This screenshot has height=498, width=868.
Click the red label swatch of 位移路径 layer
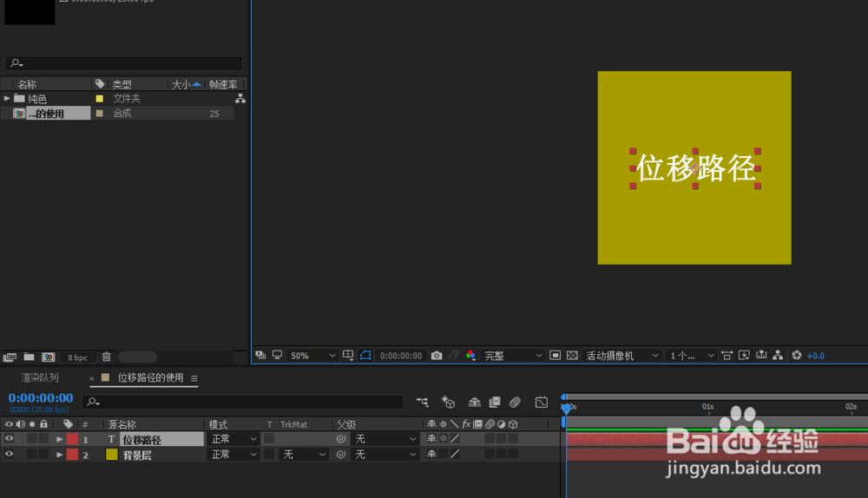click(x=73, y=439)
